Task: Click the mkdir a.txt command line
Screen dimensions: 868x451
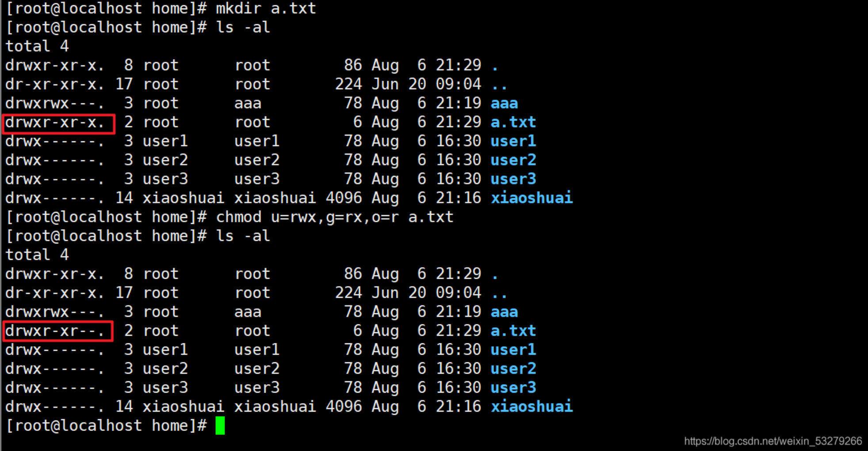Action: [x=161, y=8]
